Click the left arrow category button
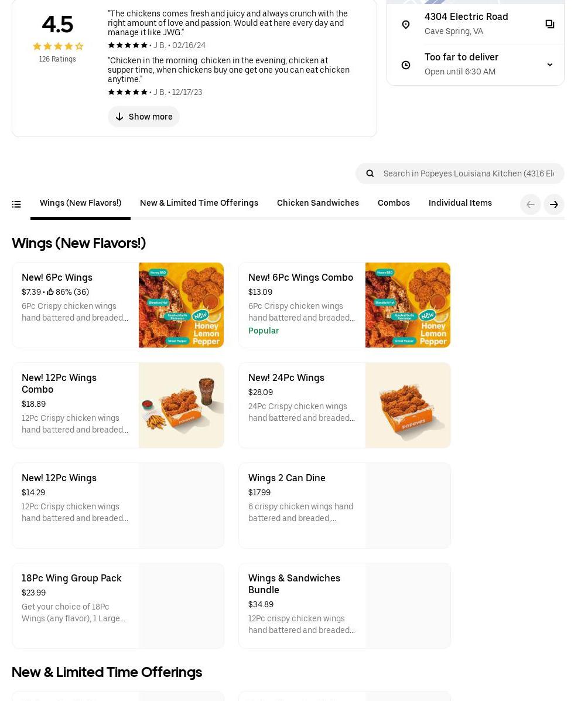 [x=530, y=205]
